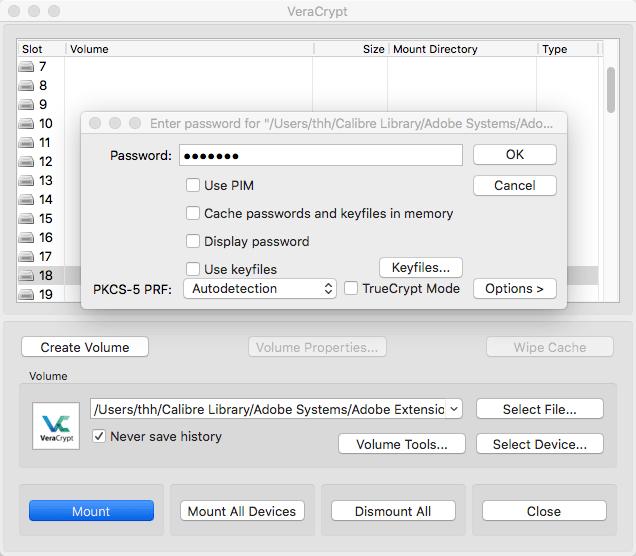Select the drive icon for slot 15

pyautogui.click(x=26, y=219)
